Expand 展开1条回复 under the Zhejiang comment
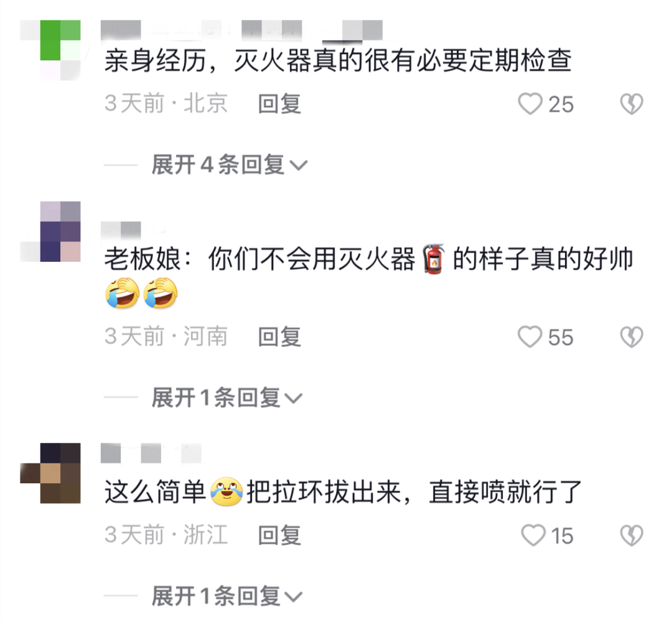Screen dimensions: 672x622 (227, 596)
